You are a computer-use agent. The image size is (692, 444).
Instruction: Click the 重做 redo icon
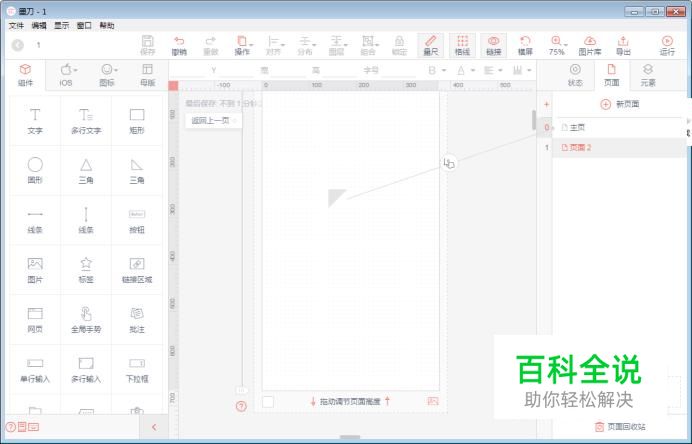pos(211,45)
